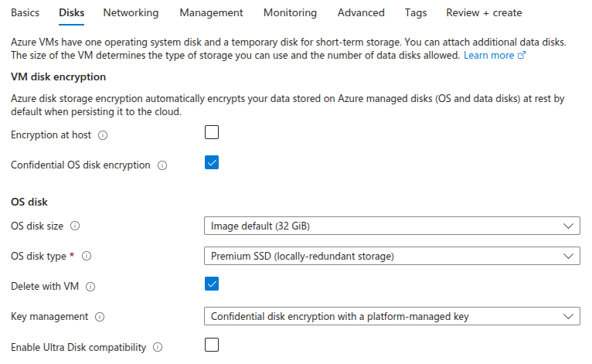Go to the Review + create tab
The width and height of the screenshot is (592, 364).
click(x=484, y=13)
